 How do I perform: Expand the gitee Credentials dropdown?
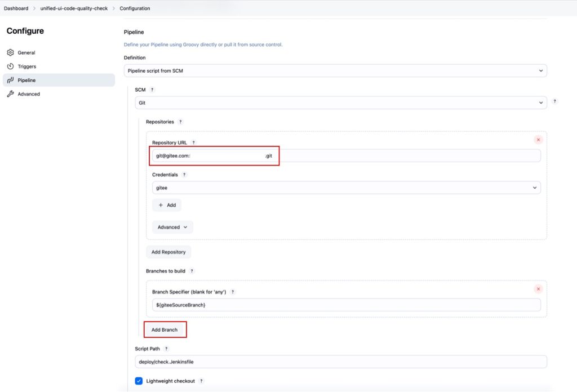tap(346, 188)
